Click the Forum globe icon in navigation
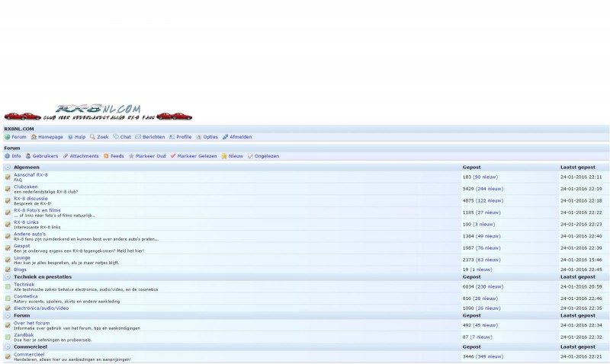The height and width of the screenshot is (364, 610). click(7, 137)
